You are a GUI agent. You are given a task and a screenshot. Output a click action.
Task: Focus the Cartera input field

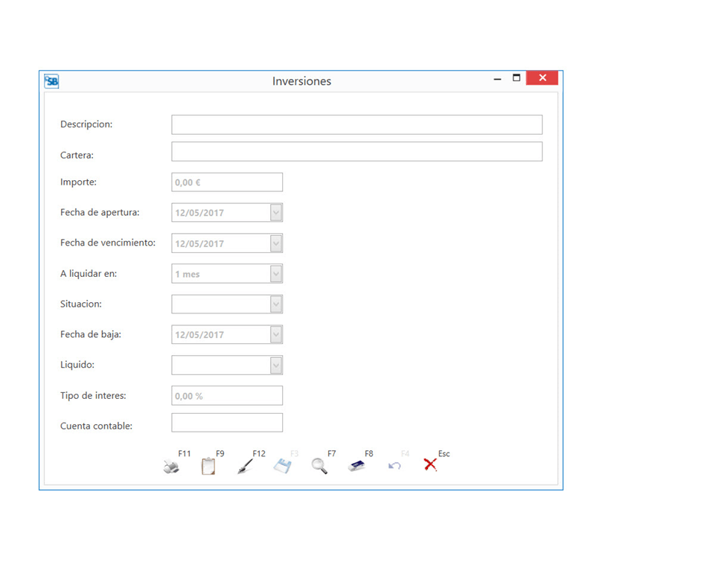[356, 152]
